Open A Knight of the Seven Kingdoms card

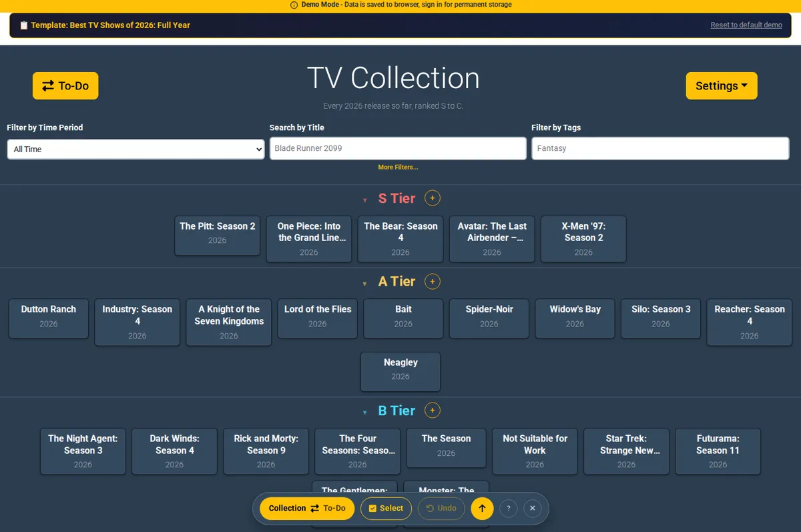click(229, 322)
